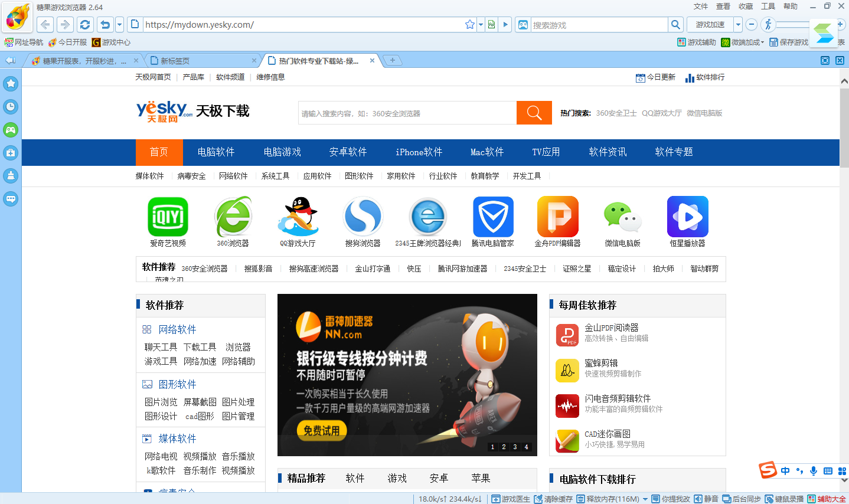This screenshot has width=849, height=504.
Task: Click the QQ游戏大厅 penguin icon
Action: coord(298,217)
